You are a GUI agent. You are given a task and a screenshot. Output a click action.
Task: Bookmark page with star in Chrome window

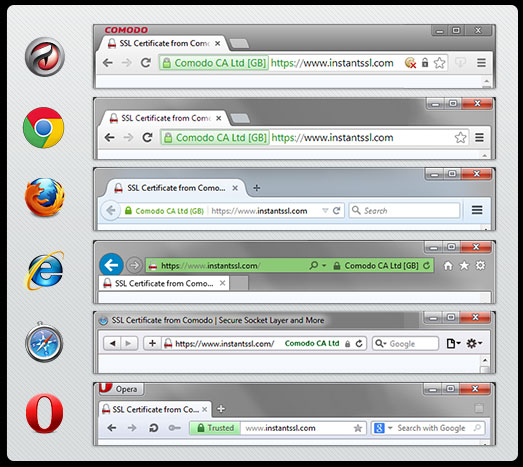coord(460,137)
